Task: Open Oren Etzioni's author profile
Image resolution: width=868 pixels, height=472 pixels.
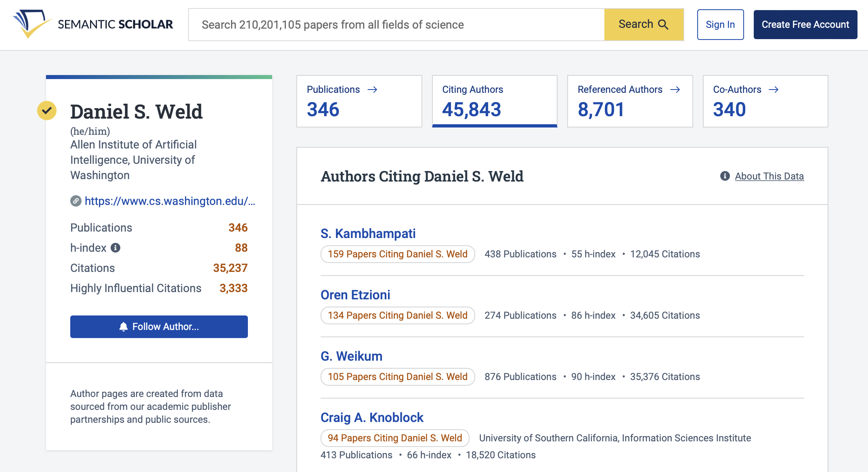Action: coord(355,295)
